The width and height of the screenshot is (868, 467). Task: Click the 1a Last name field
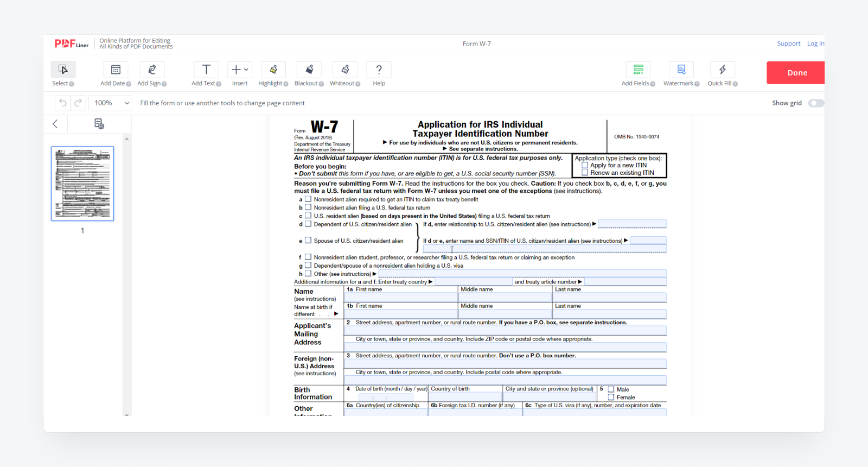[610, 298]
